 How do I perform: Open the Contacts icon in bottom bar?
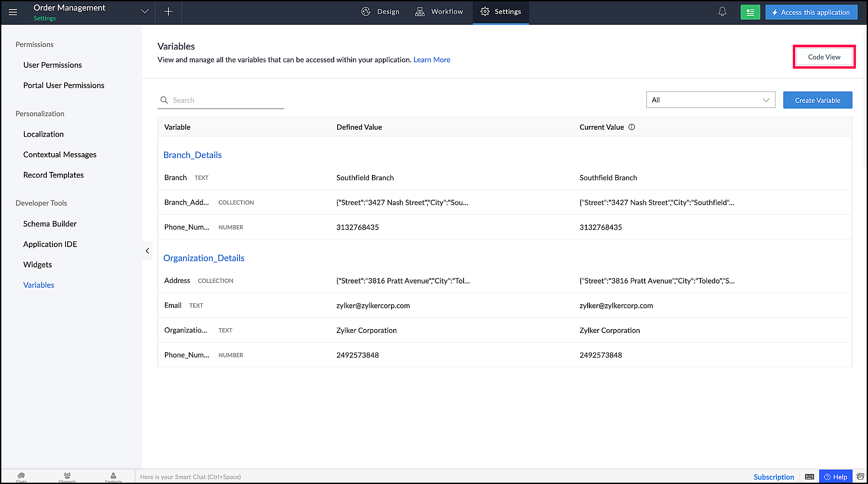[x=113, y=476]
